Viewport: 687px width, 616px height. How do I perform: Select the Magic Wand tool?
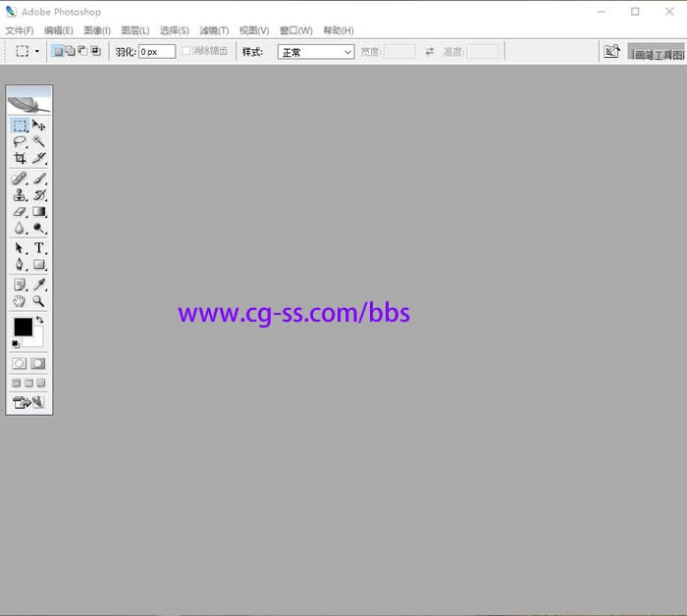[x=39, y=142]
